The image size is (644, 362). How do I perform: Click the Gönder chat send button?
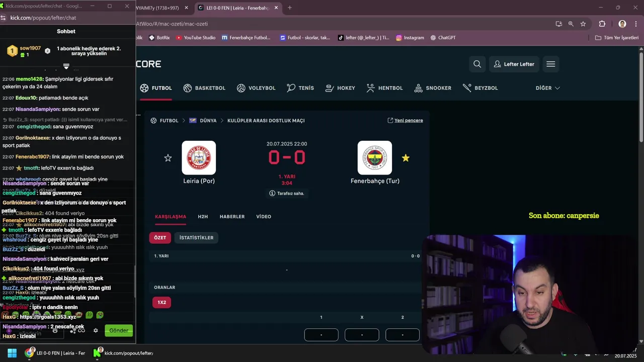119,330
